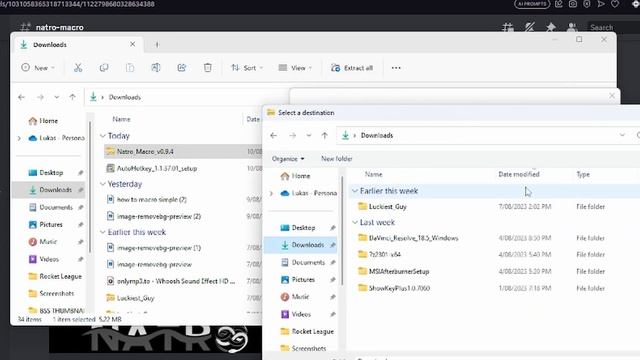Collapse Earlier this week group in Explorer window
Viewport: 640px width, 360px height.
[x=103, y=232]
